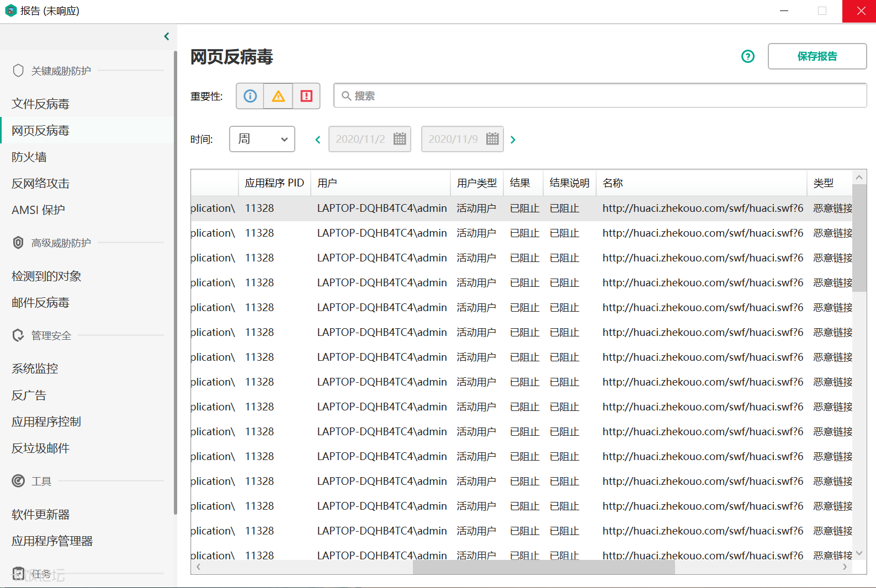876x588 pixels.
Task: Click the 2020/11/9 end date field
Action: click(x=463, y=139)
